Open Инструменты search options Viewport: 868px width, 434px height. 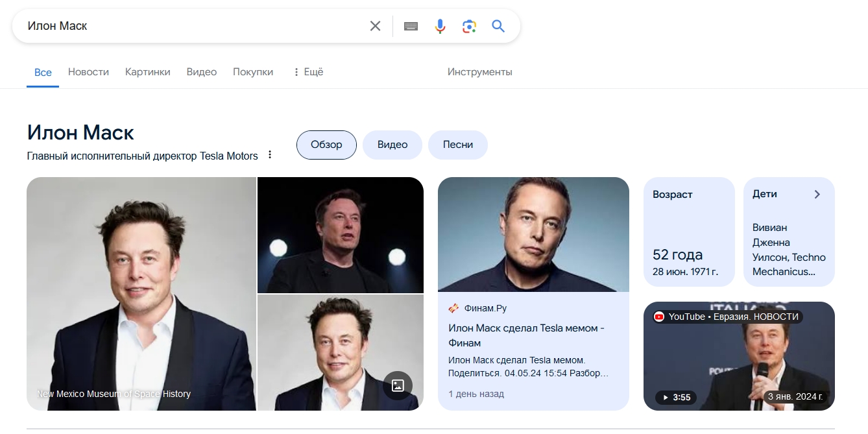[479, 71]
